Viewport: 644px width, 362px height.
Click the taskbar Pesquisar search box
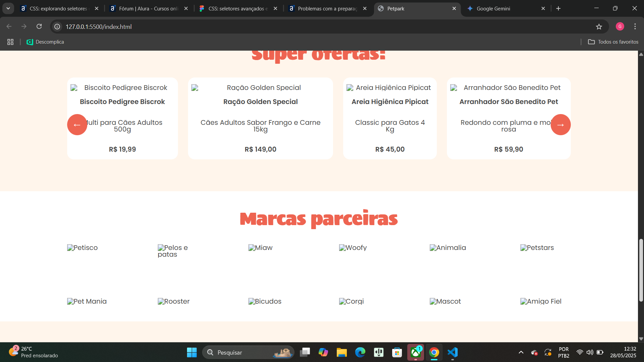click(x=248, y=352)
